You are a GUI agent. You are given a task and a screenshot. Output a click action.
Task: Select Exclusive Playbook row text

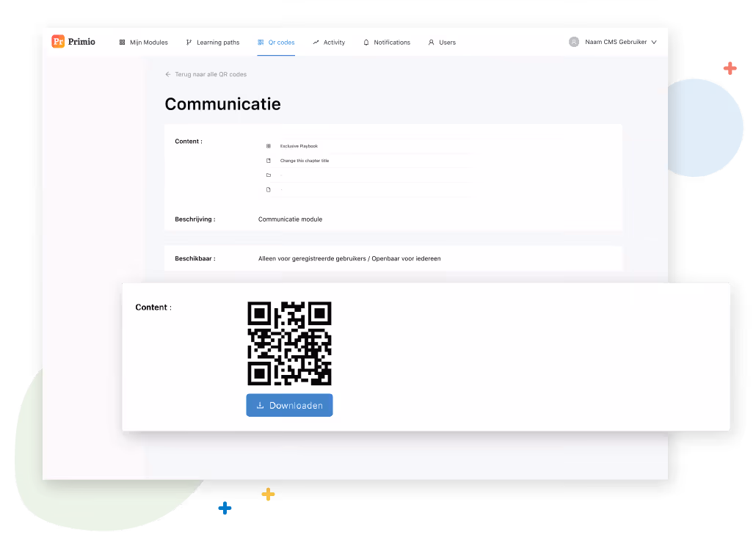[299, 146]
